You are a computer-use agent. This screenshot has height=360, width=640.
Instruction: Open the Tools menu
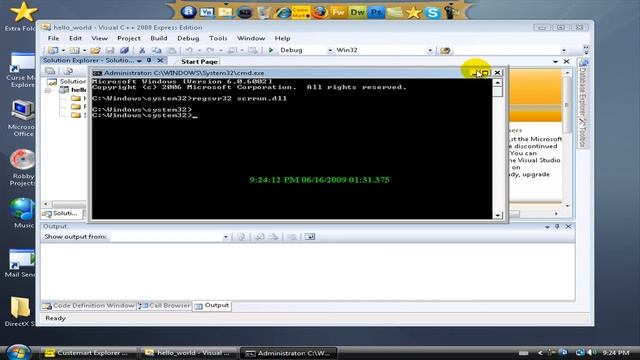(x=218, y=38)
